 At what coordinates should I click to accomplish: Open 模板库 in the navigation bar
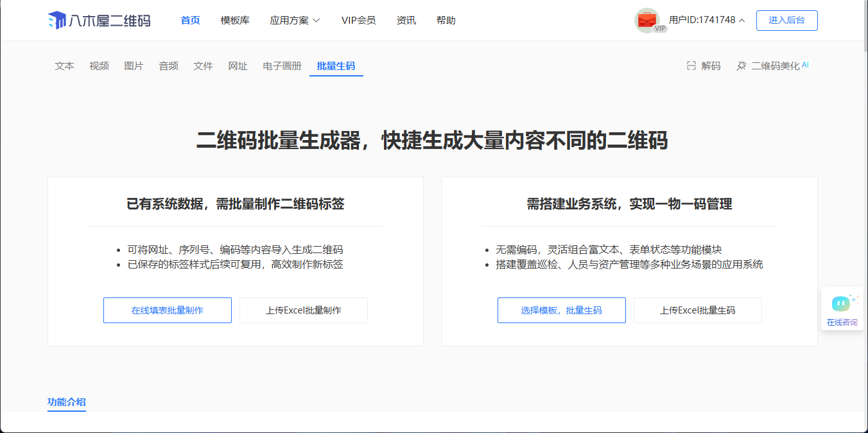[235, 21]
